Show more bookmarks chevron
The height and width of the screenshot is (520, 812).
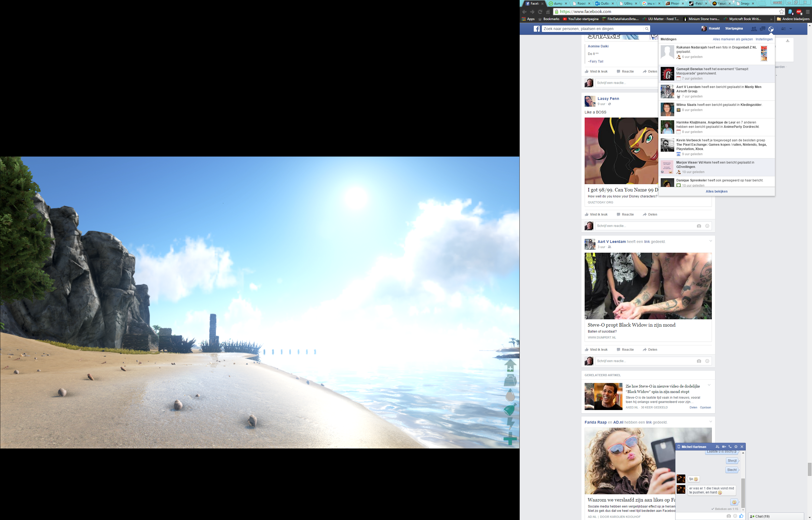click(771, 19)
